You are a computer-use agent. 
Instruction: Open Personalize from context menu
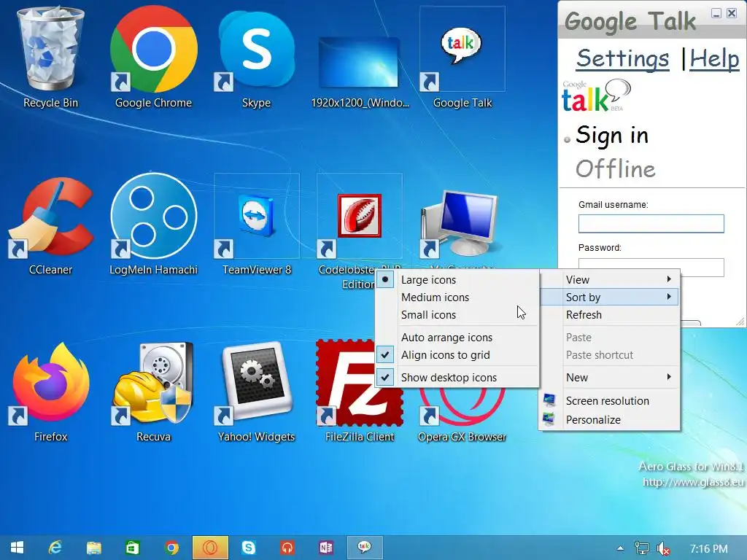tap(609, 419)
